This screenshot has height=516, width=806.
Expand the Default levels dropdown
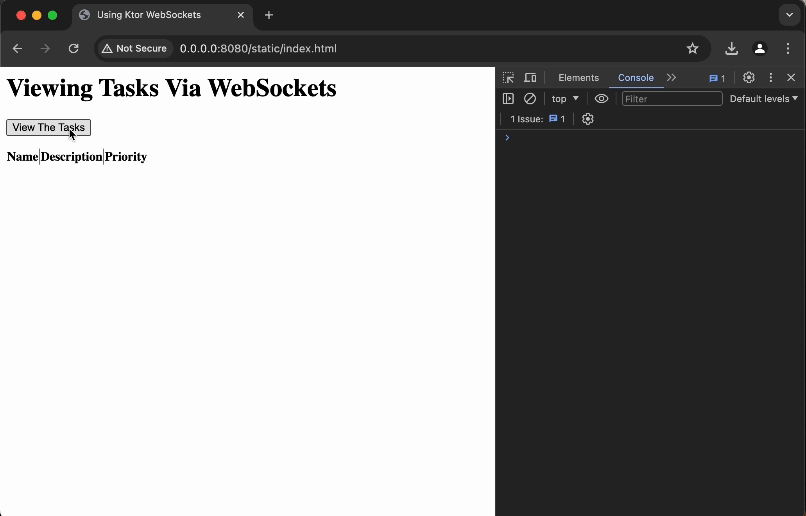tap(763, 99)
